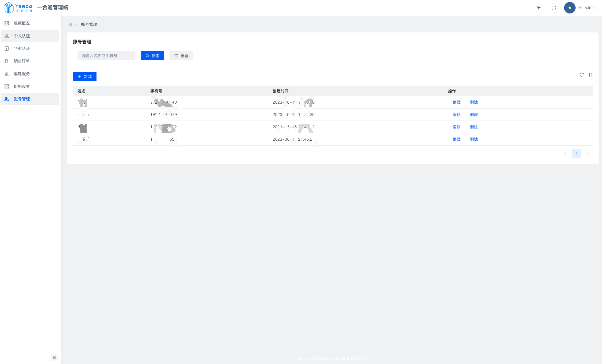Image resolution: width=602 pixels, height=364 pixels.
Task: Open 价格设置 in the sidebar
Action: pos(22,86)
